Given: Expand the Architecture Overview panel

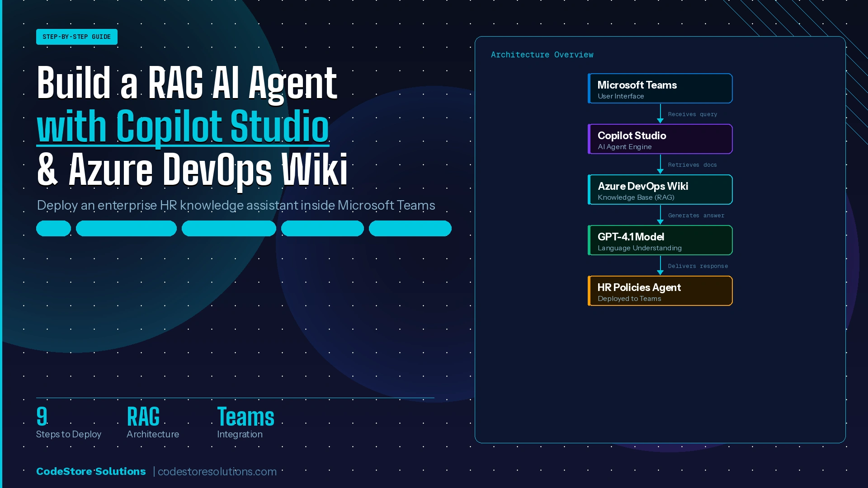Looking at the screenshot, I should coord(542,55).
